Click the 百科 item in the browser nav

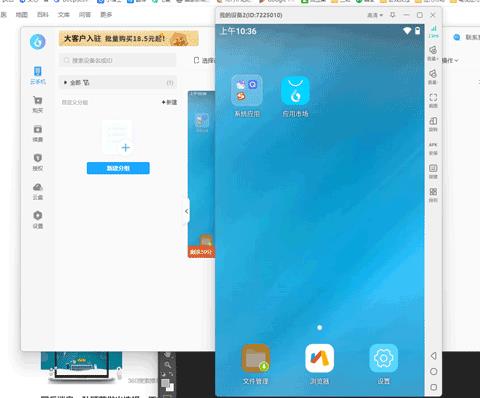(x=43, y=15)
